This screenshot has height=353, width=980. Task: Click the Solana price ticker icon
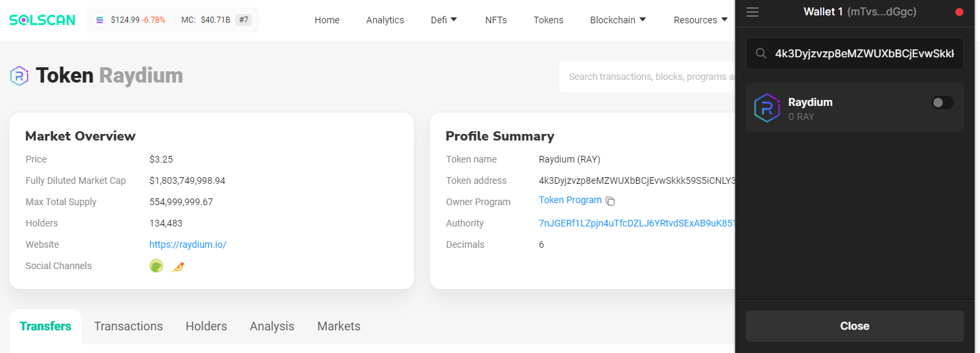tap(100, 20)
